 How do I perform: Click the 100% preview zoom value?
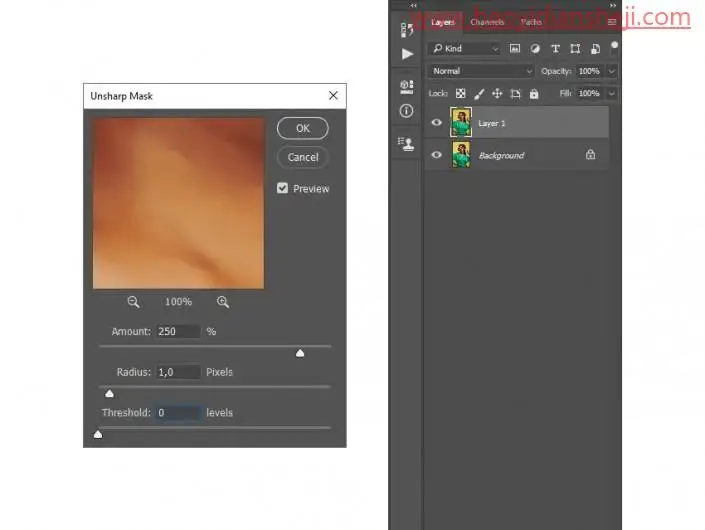pos(178,302)
